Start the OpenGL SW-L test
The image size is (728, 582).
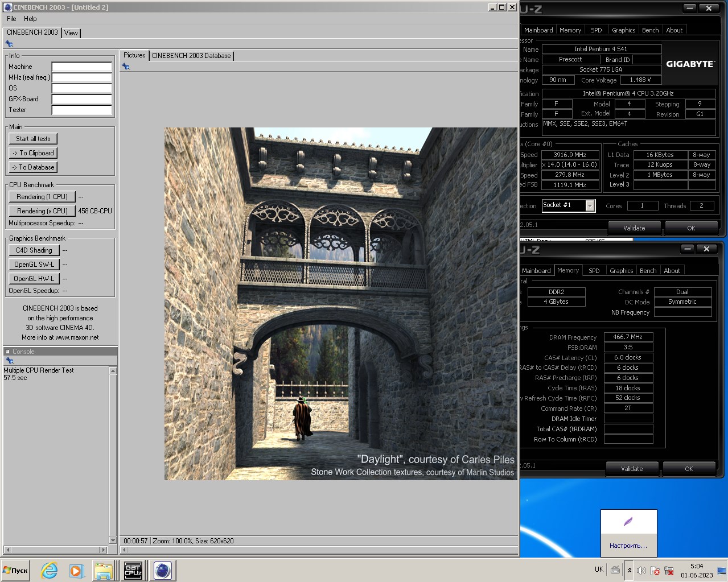pos(34,265)
